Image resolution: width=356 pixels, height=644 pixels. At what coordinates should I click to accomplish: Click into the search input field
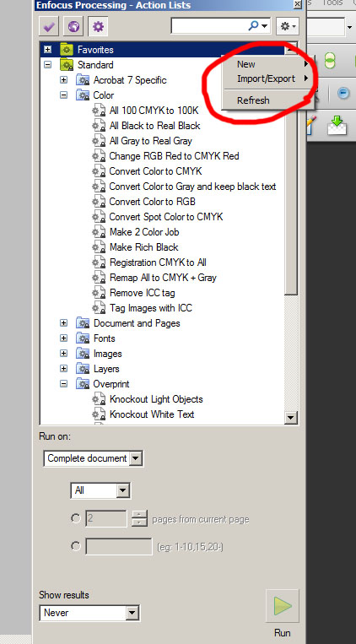tap(209, 26)
